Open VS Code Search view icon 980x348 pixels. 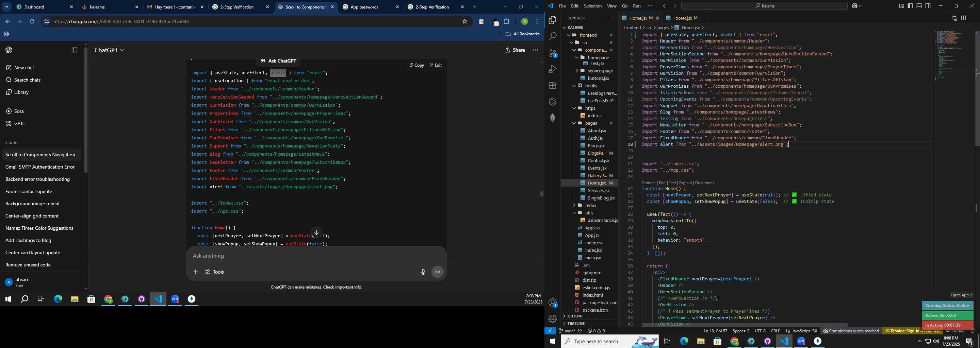tap(552, 36)
